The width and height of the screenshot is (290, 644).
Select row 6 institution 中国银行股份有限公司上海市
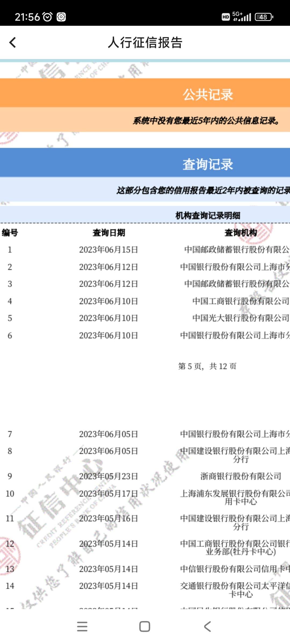[x=235, y=335]
